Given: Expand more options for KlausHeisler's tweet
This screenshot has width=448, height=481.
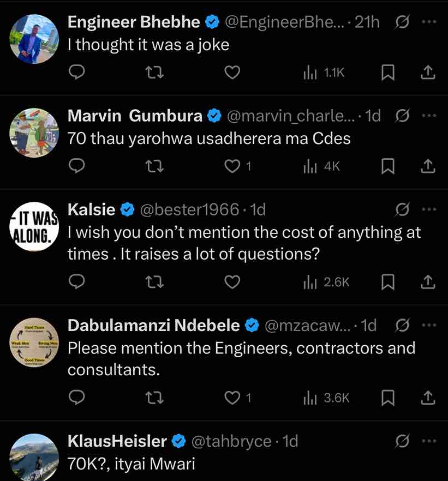Looking at the screenshot, I should pos(429,441).
